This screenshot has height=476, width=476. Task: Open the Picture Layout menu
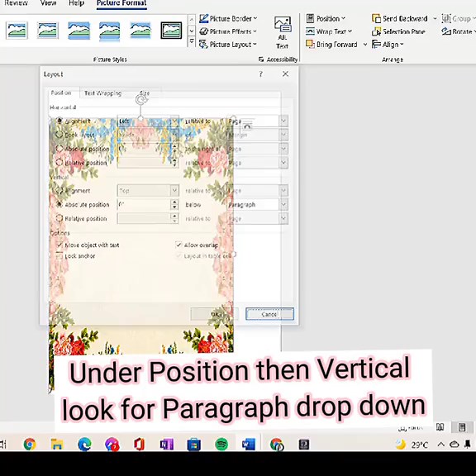228,45
